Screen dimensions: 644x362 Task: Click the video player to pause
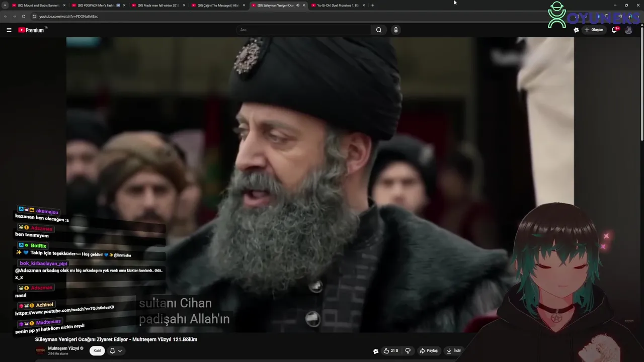point(320,185)
